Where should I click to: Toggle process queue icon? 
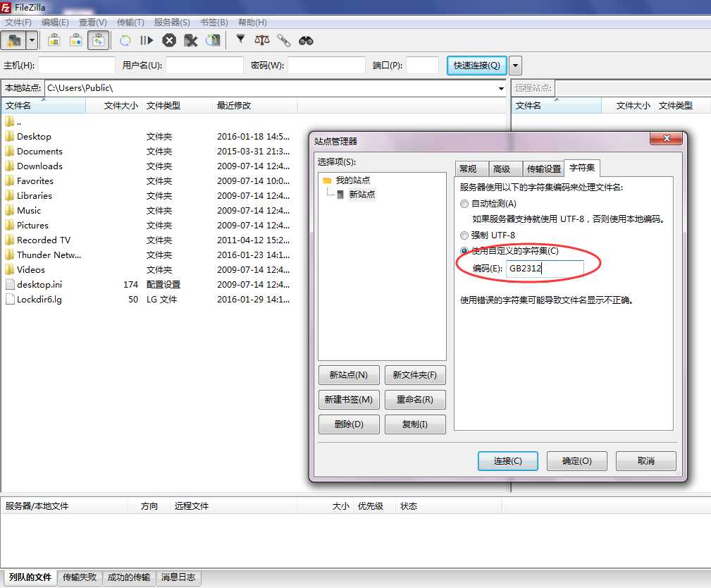pos(147,41)
